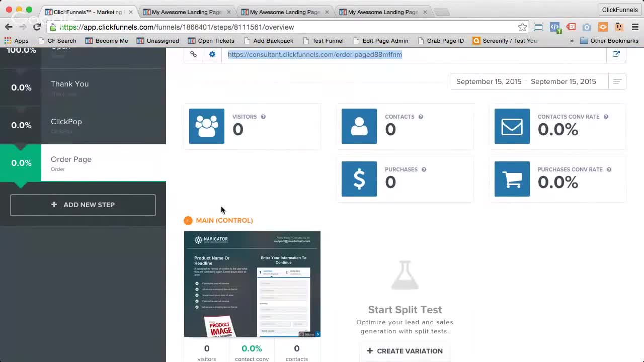Click the orange extension icon in the toolbar
644x362 pixels.
(603, 27)
